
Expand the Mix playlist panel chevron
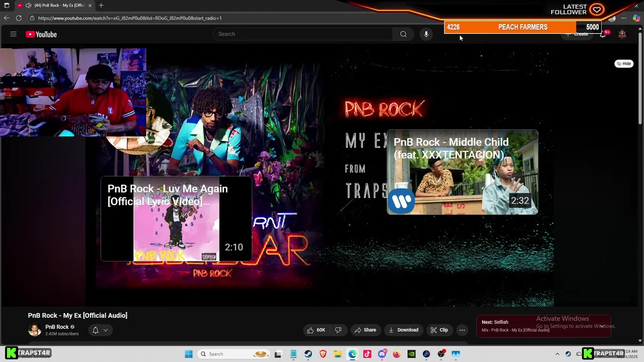point(602,326)
